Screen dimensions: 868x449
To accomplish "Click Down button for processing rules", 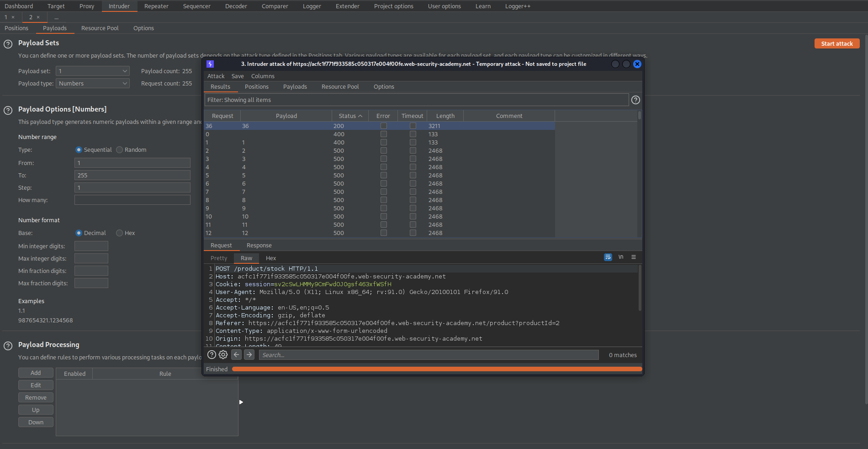I will [x=36, y=422].
